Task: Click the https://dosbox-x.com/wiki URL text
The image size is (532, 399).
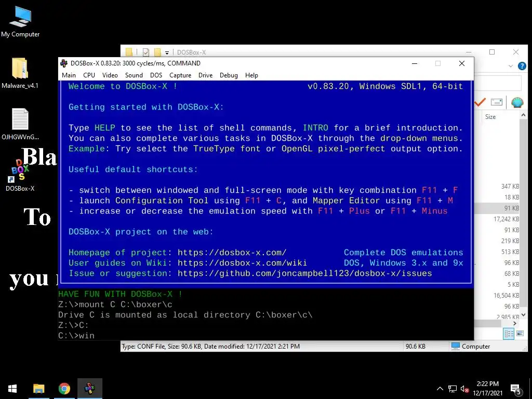Action: [x=242, y=263]
